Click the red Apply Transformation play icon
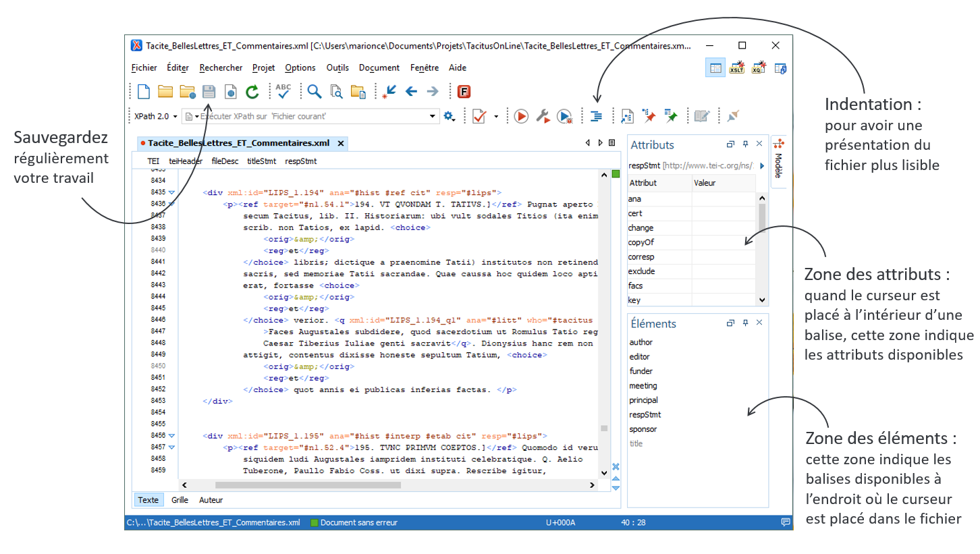The width and height of the screenshot is (980, 554). click(520, 117)
